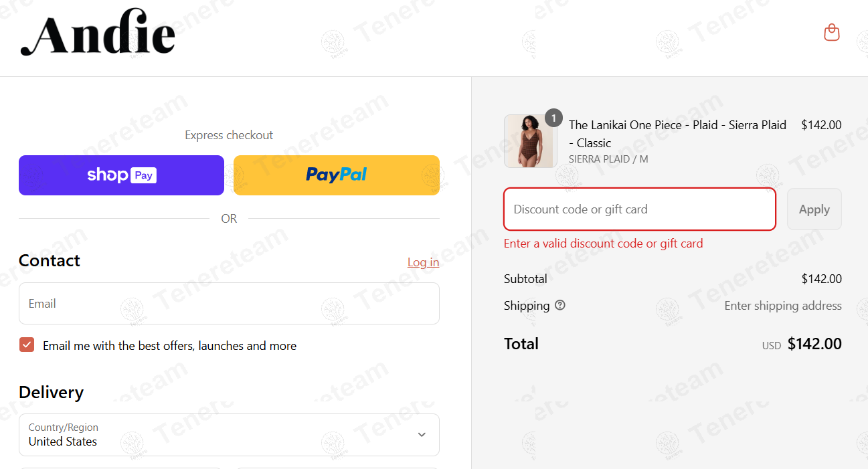Focus the Discount code or gift card field
The height and width of the screenshot is (469, 868).
[x=640, y=209]
